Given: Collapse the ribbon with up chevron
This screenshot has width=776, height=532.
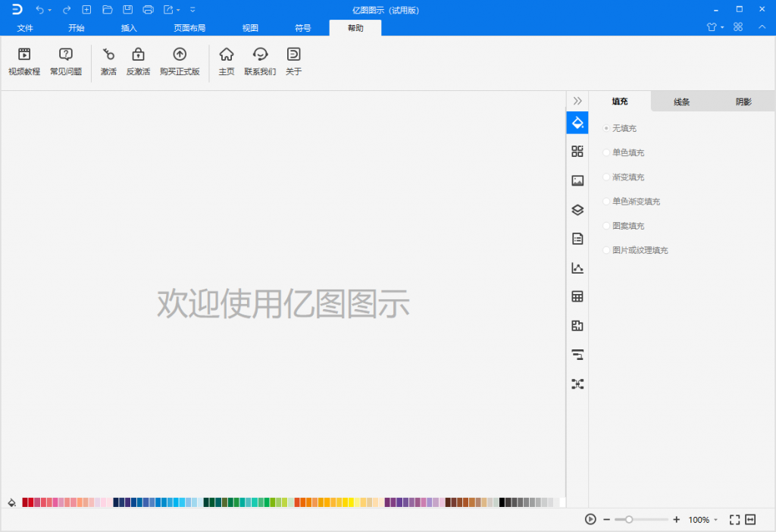Looking at the screenshot, I should 762,27.
